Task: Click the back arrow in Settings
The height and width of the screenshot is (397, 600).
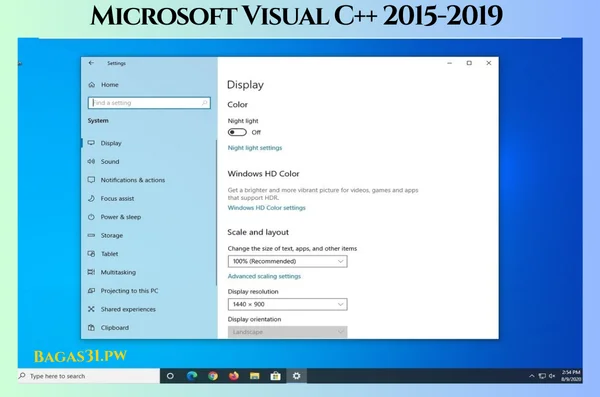Action: pyautogui.click(x=91, y=63)
